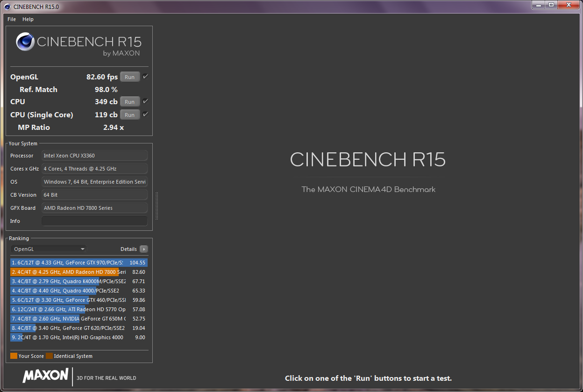Viewport: 583px width, 392px height.
Task: Select the GeForce GT 620 ranking row
Action: tap(79, 328)
